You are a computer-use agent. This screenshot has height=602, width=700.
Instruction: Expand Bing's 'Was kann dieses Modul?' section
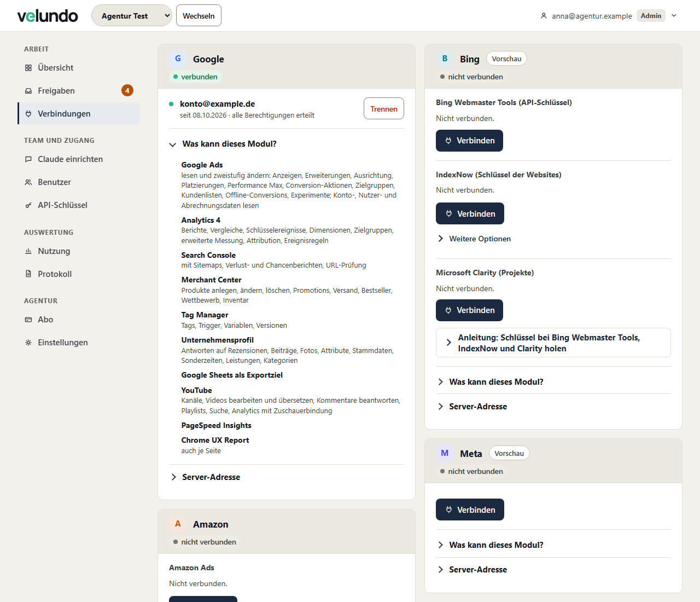coord(553,382)
